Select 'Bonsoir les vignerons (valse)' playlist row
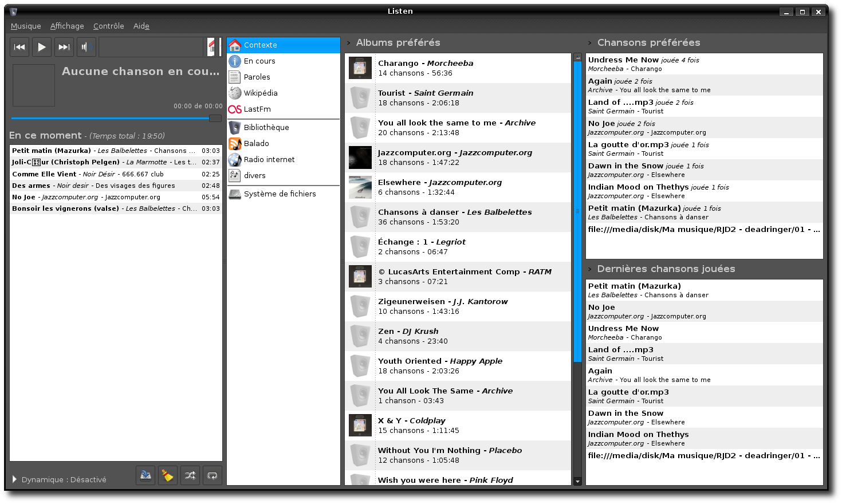The width and height of the screenshot is (842, 504). pos(116,208)
